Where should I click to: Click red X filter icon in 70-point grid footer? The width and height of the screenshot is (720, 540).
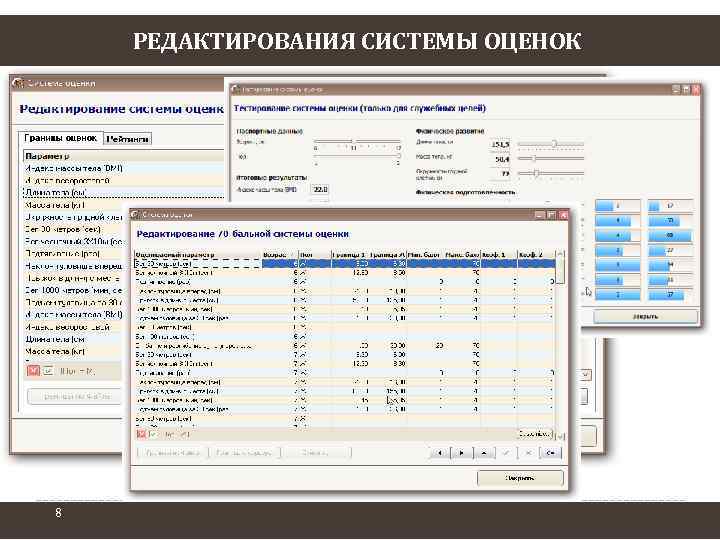[x=141, y=433]
